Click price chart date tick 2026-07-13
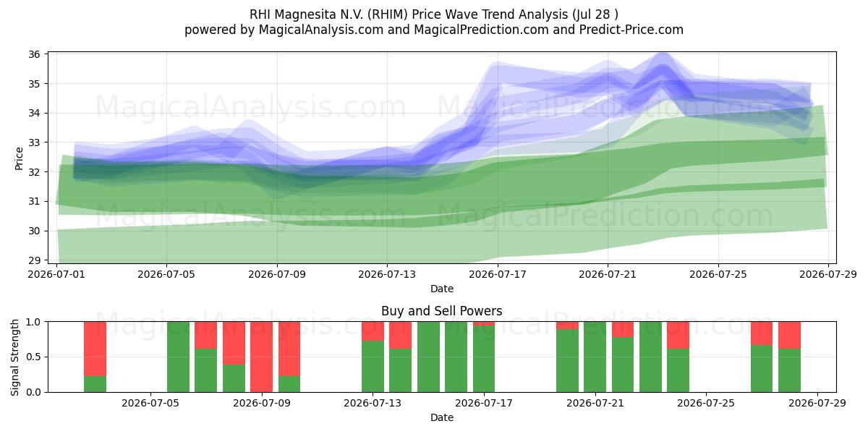This screenshot has height=434, width=868. tap(387, 275)
